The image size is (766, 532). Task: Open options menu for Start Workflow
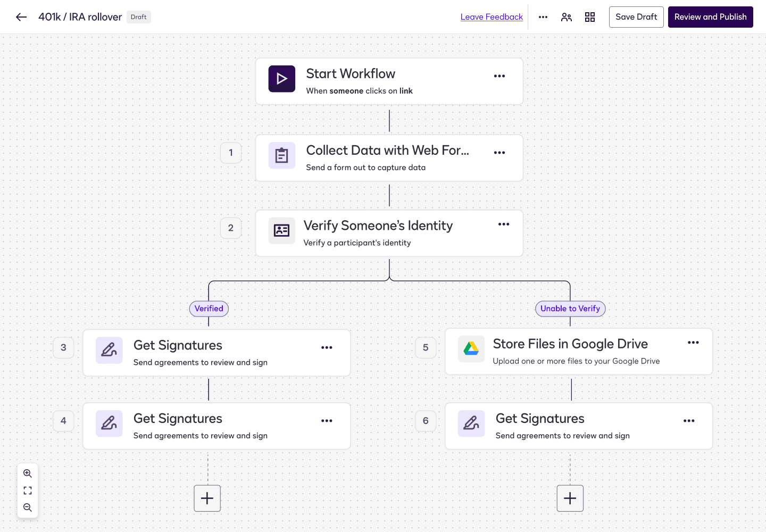499,76
